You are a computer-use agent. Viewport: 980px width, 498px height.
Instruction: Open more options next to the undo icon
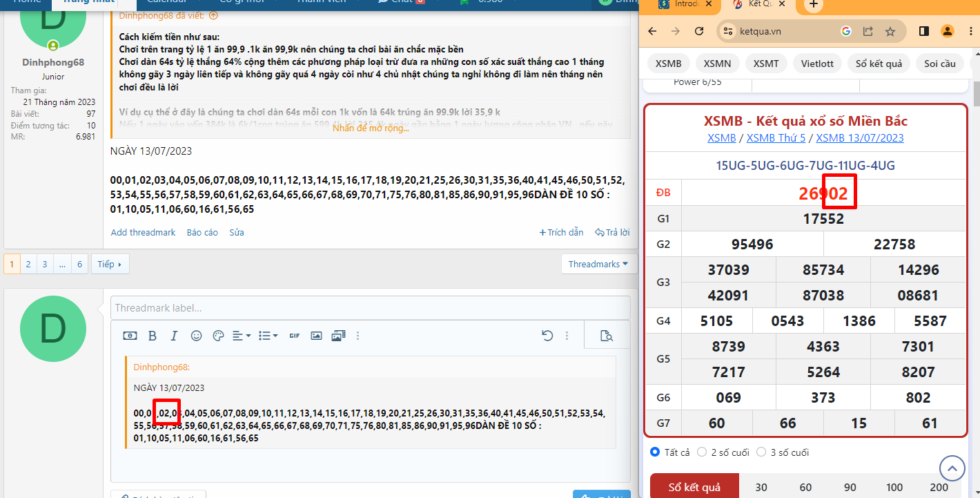click(567, 336)
